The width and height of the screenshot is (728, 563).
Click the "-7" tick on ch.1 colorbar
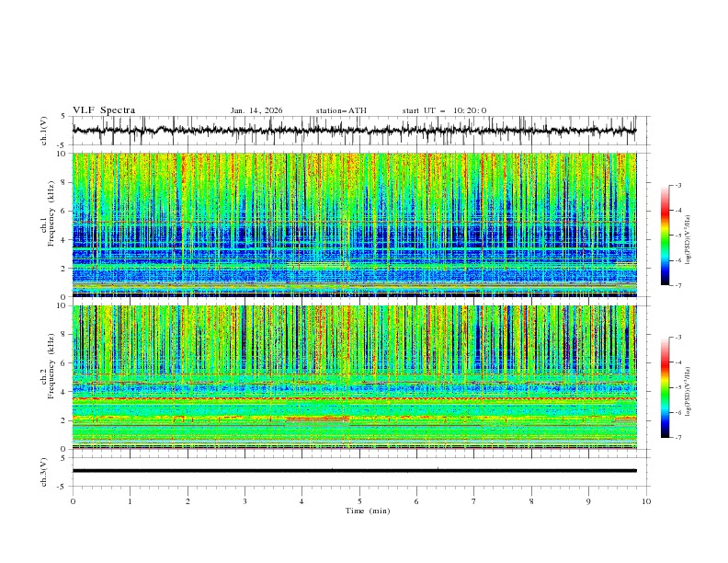678,285
